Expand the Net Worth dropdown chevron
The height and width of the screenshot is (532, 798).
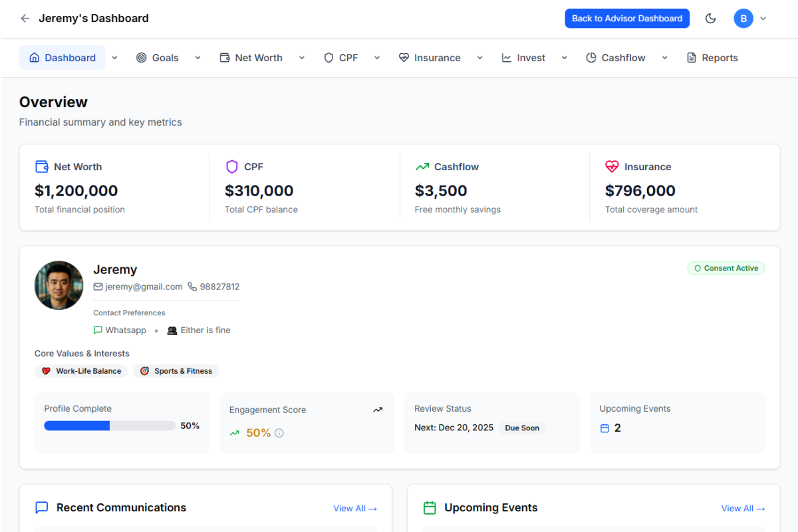302,58
